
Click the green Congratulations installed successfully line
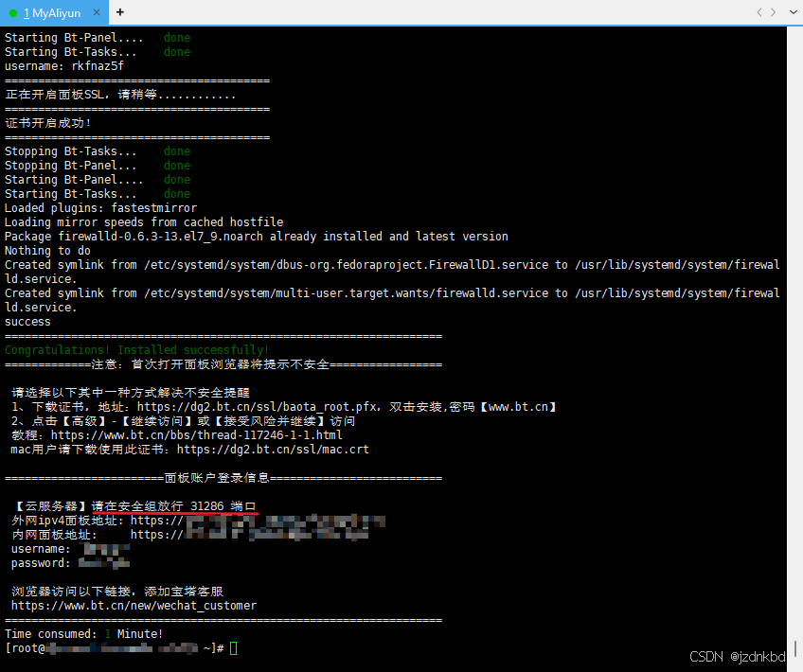[136, 349]
